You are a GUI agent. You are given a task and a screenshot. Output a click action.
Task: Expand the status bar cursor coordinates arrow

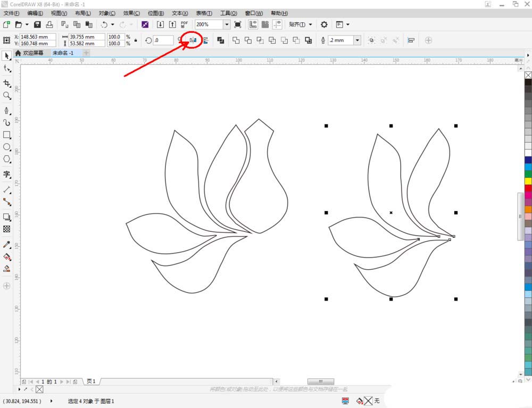[x=51, y=401]
